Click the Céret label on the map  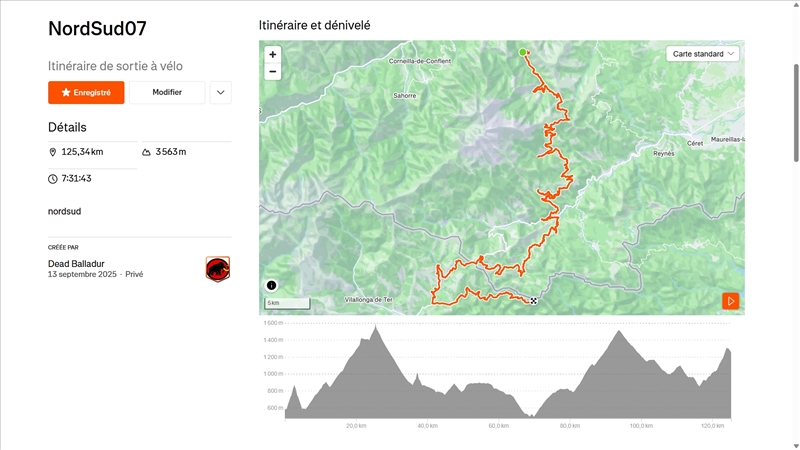[695, 143]
